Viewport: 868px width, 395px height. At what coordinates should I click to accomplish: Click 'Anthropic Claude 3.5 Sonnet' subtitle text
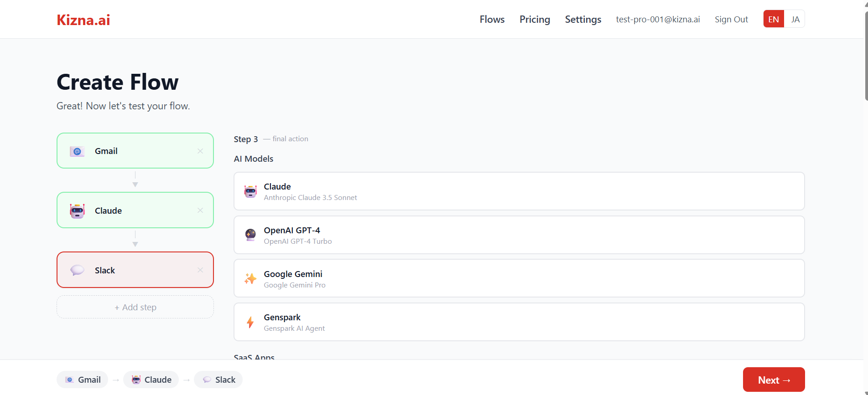point(310,197)
